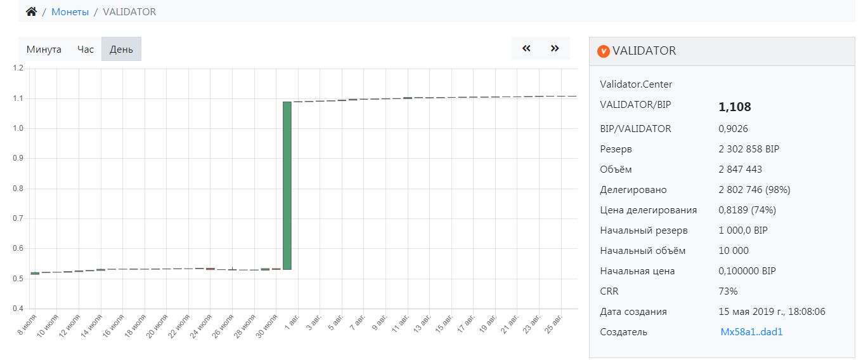This screenshot has height=360, width=868.
Task: Click the orange VALIDATOR coin logo
Action: (x=604, y=51)
